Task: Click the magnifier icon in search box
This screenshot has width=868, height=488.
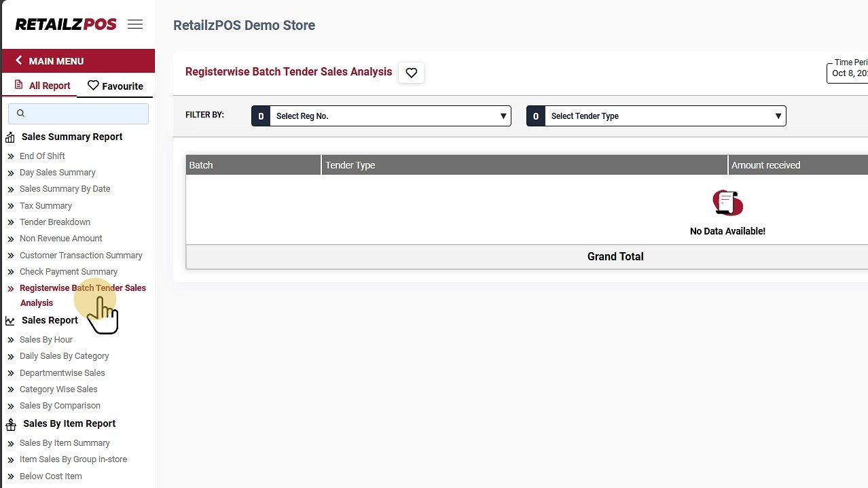Action: click(20, 114)
